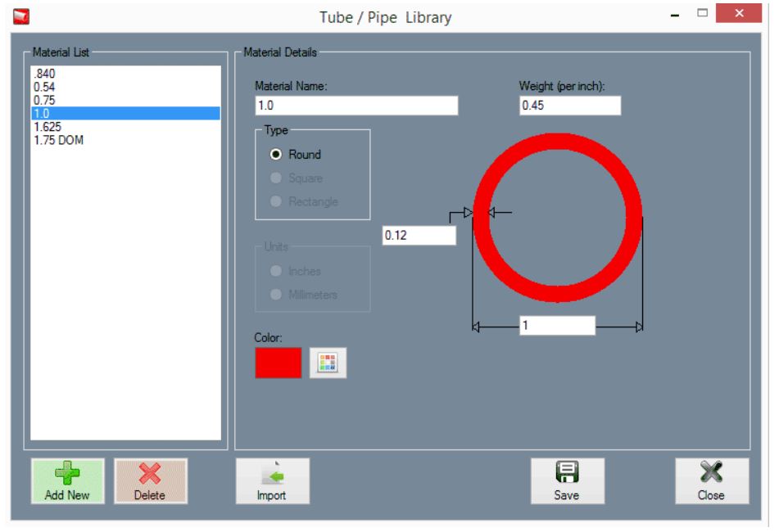The width and height of the screenshot is (779, 532).
Task: Delete the selected material
Action: [x=151, y=481]
